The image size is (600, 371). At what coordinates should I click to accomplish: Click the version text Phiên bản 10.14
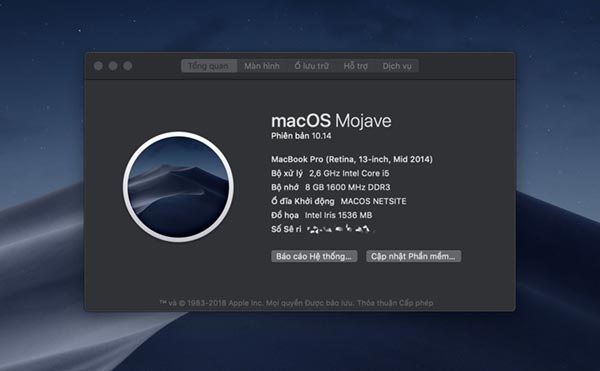(x=301, y=136)
